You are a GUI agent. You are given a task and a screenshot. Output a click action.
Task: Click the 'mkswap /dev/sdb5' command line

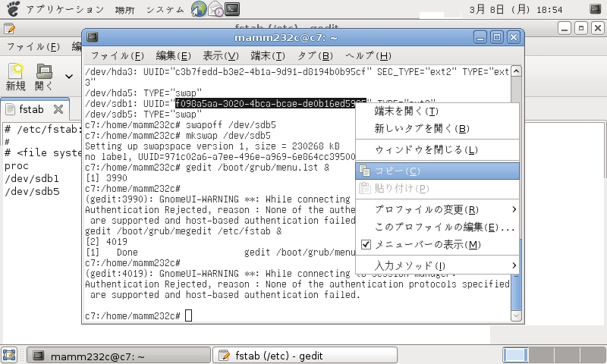click(178, 136)
